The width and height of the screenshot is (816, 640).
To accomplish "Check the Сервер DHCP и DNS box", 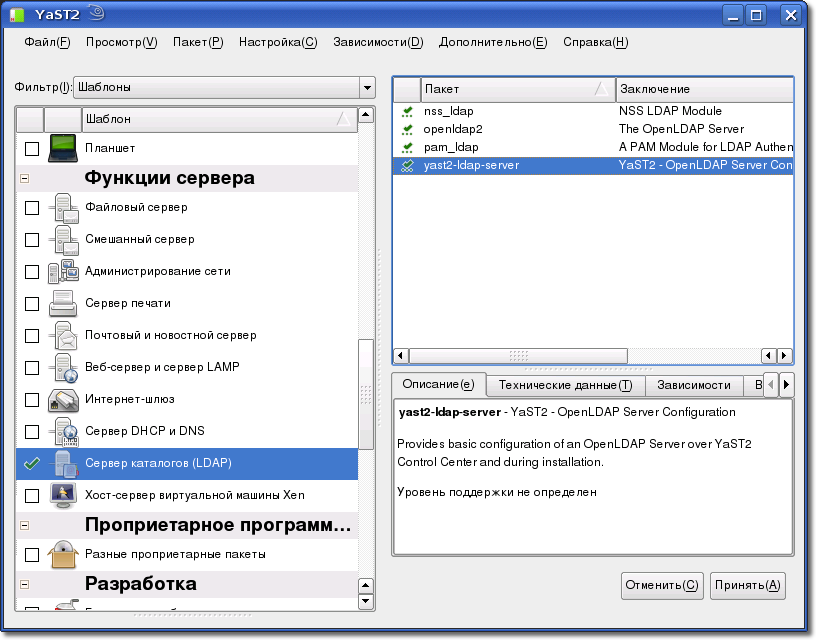I will click(x=32, y=432).
